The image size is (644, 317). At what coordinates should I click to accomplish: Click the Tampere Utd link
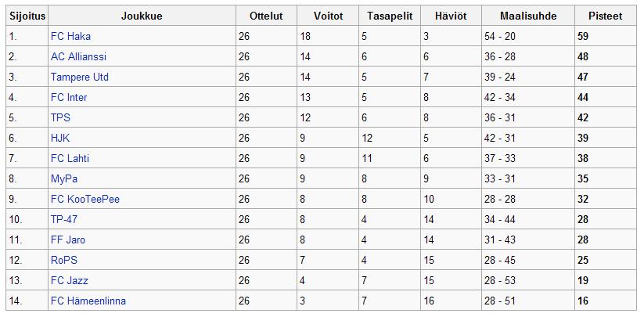click(x=80, y=77)
